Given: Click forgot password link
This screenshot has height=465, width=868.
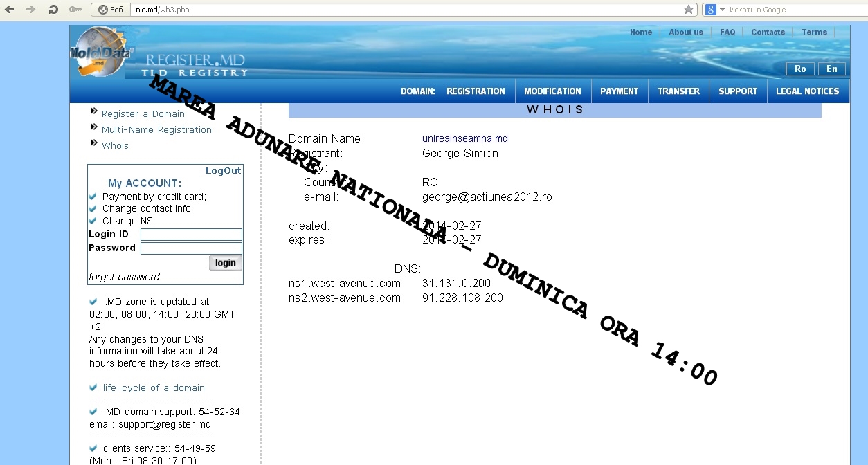Looking at the screenshot, I should [124, 277].
